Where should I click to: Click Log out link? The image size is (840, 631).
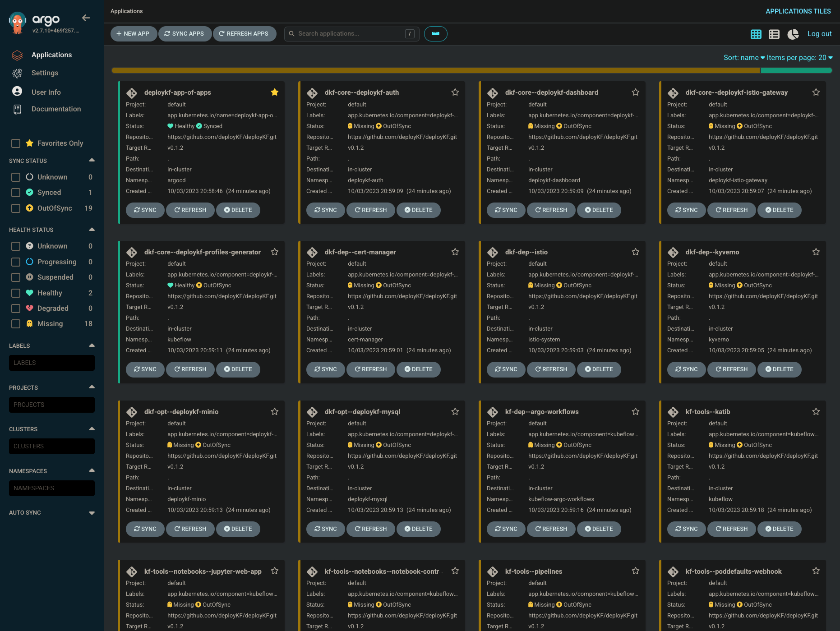[x=819, y=34]
